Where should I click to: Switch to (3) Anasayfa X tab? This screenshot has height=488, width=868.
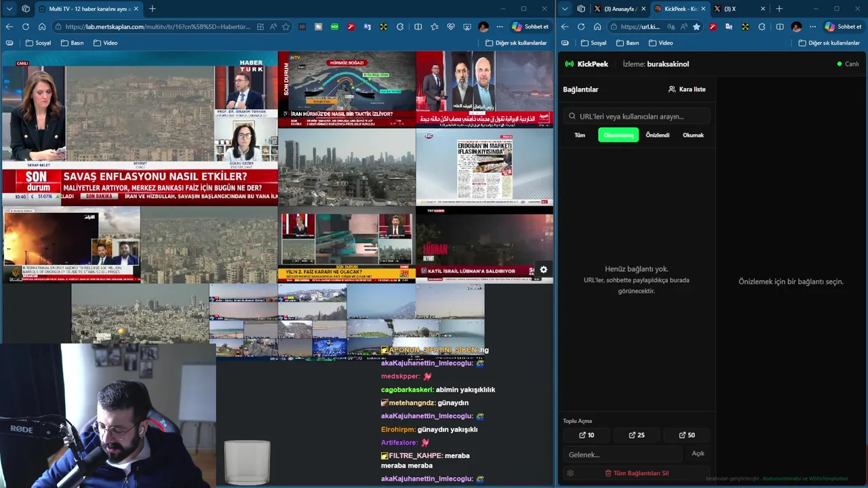pyautogui.click(x=619, y=9)
